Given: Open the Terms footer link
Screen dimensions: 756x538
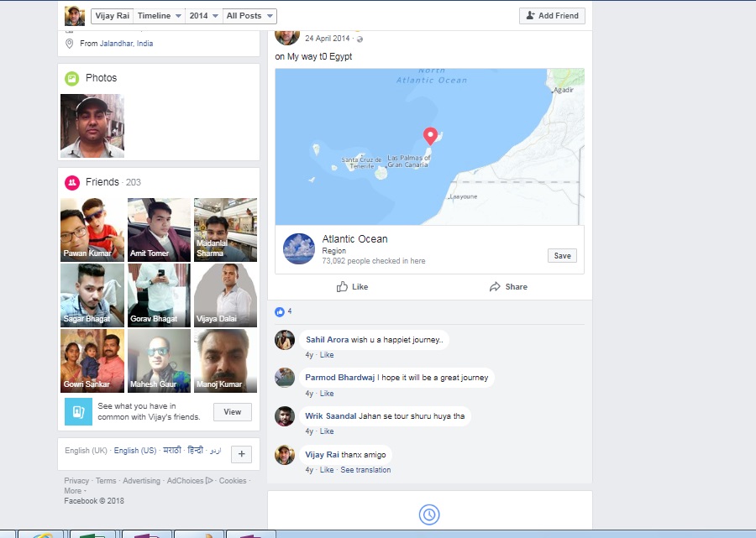Looking at the screenshot, I should pos(106,481).
